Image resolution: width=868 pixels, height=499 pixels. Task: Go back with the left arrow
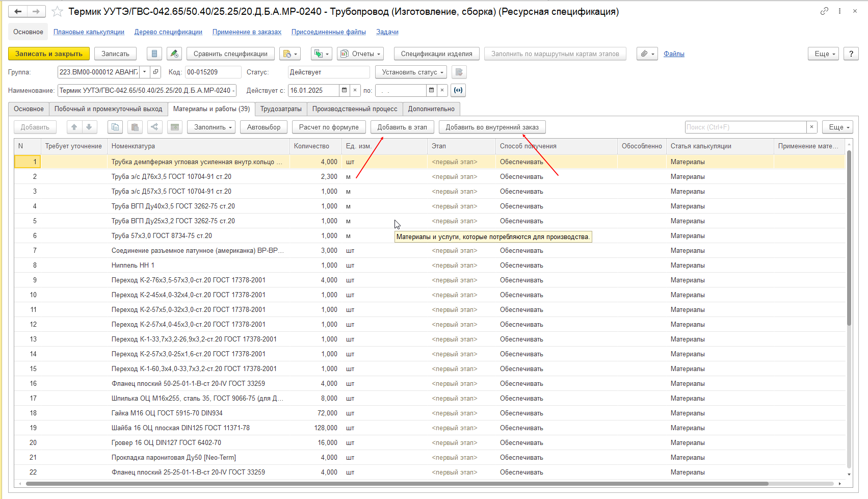pos(18,11)
